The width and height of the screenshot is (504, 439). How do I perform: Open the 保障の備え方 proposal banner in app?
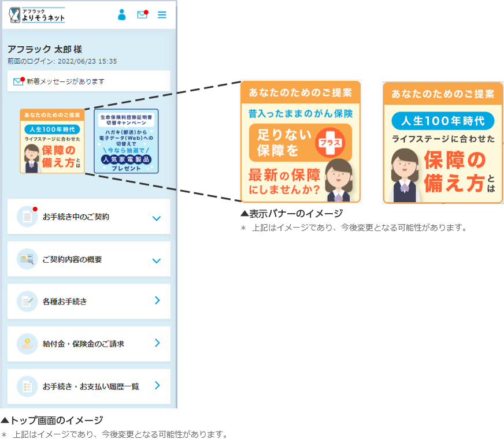pos(52,142)
